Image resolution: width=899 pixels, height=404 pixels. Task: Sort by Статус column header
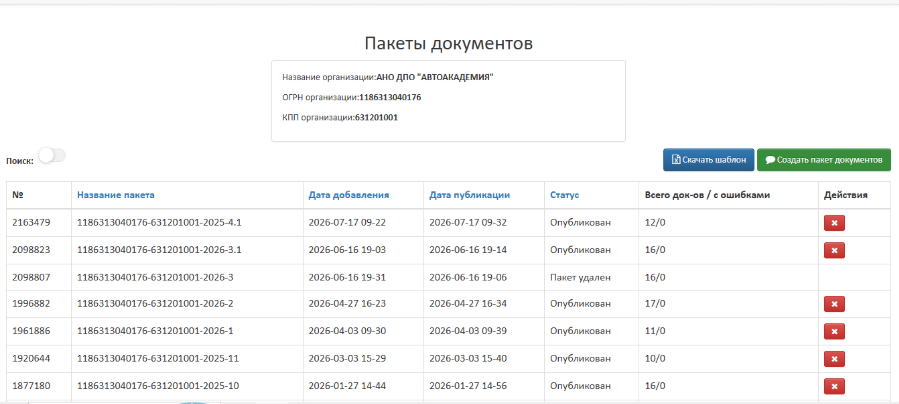565,195
